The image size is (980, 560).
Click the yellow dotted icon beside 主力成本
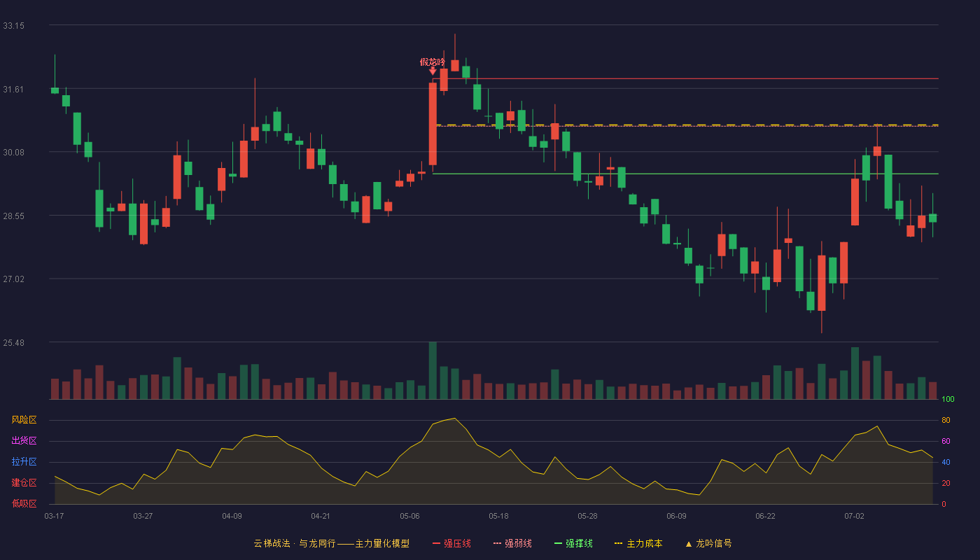pos(618,543)
